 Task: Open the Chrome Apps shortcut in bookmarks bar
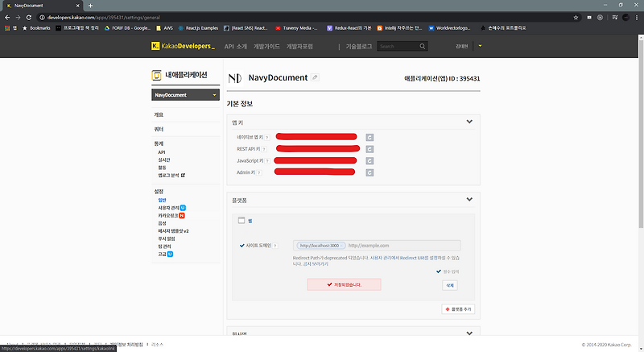tap(10, 28)
